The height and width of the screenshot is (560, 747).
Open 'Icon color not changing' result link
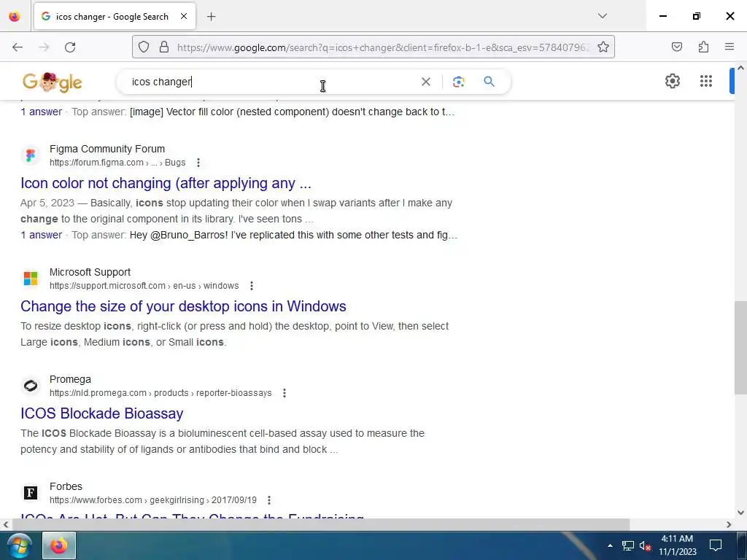(x=166, y=183)
